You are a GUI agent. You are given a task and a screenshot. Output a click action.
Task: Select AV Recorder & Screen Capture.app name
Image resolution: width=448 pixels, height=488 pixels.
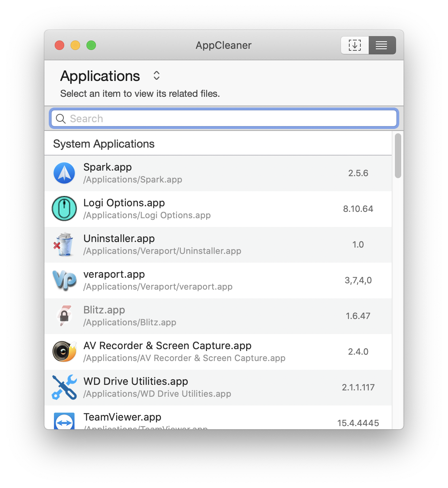click(x=167, y=346)
